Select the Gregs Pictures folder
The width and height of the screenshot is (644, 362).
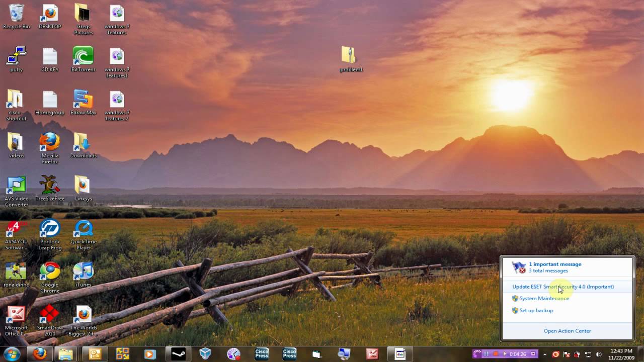83,19
